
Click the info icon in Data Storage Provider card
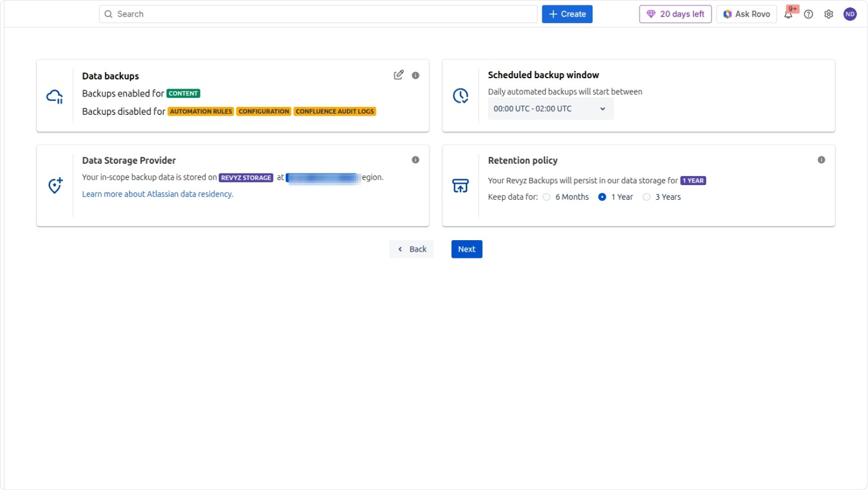click(x=415, y=160)
